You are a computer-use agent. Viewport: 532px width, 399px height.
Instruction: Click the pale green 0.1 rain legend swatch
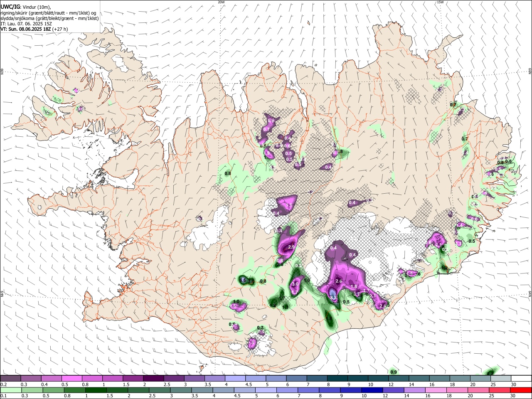(x=11, y=390)
